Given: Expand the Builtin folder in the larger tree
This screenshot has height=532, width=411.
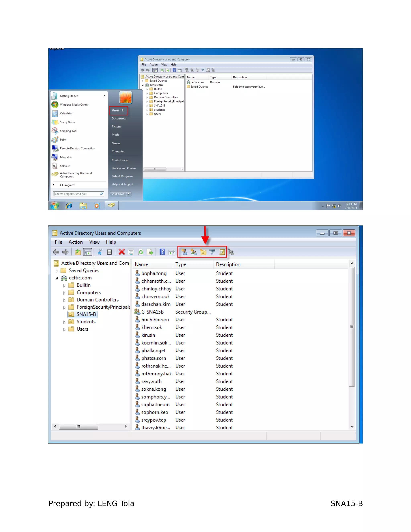Looking at the screenshot, I should [x=64, y=285].
